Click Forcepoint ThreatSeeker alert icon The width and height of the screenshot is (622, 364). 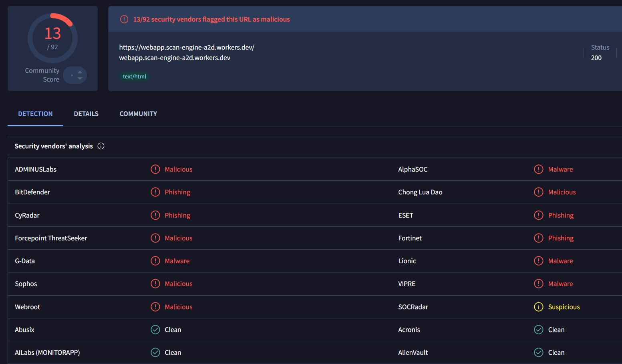click(x=155, y=238)
